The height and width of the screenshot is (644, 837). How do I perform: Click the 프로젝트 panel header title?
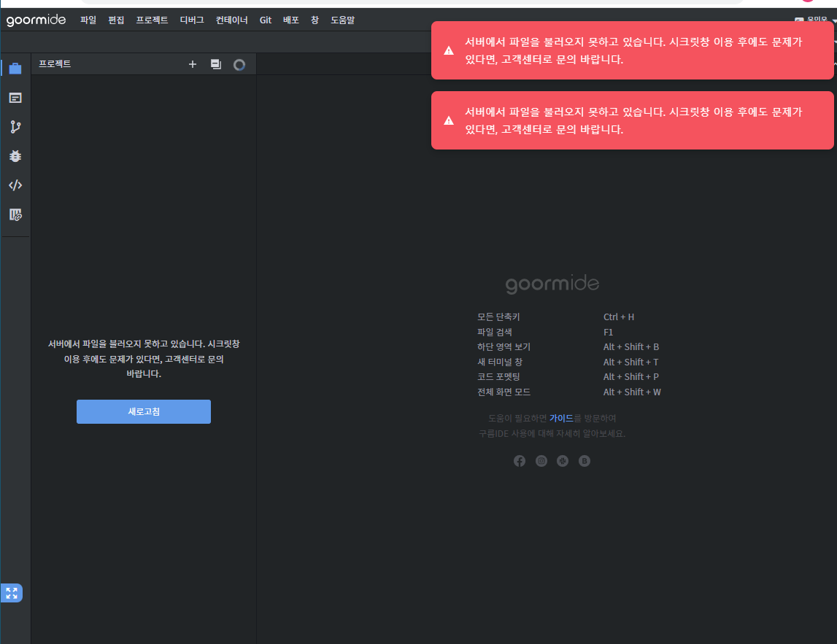55,64
